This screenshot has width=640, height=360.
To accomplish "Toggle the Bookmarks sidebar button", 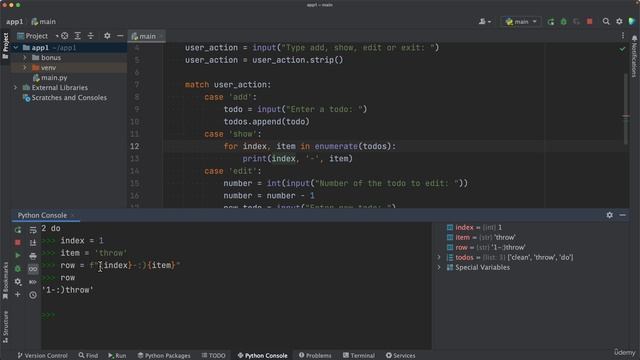I will pos(5,281).
